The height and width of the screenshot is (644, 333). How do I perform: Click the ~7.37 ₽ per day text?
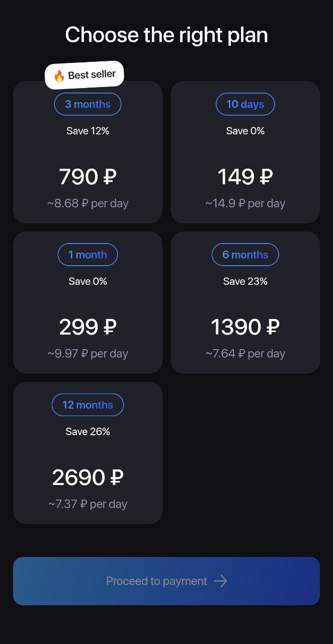(x=88, y=504)
